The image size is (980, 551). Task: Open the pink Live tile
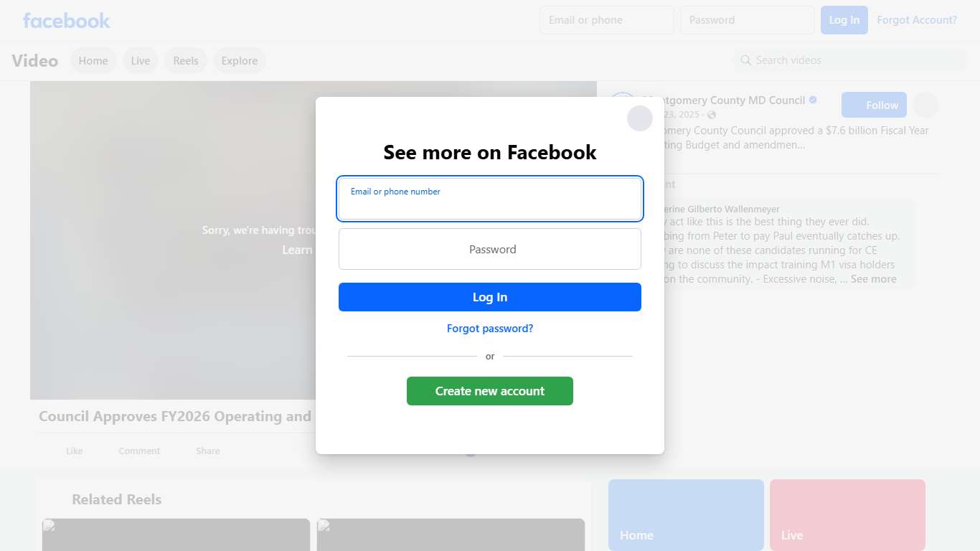(x=847, y=515)
